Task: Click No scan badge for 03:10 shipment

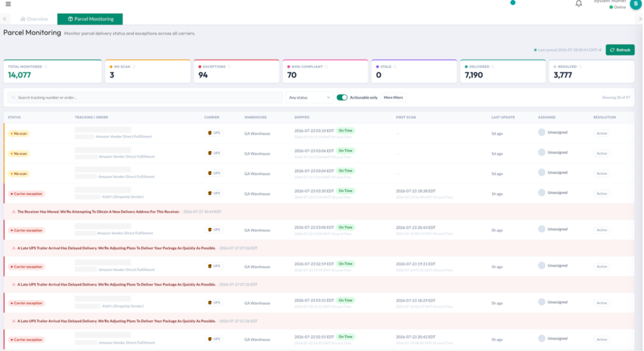Action: click(18, 133)
